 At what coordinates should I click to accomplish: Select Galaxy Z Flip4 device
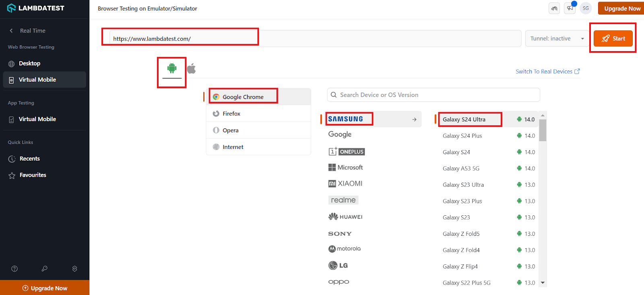(x=487, y=266)
